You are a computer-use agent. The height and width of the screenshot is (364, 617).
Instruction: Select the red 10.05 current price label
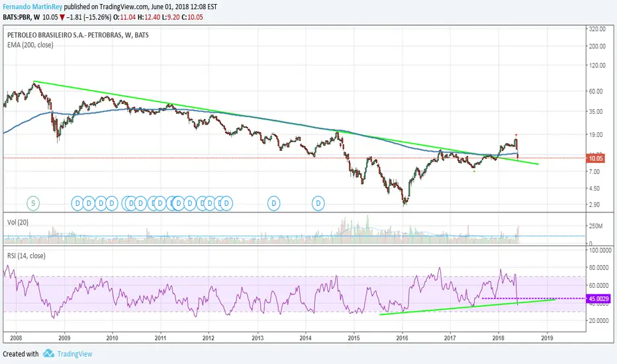point(595,158)
